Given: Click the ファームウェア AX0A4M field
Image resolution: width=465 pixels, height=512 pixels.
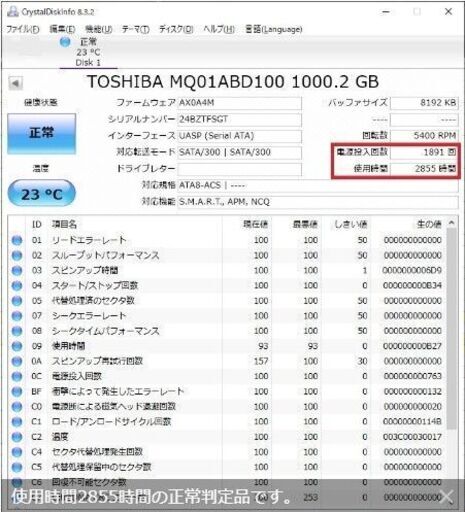Looking at the screenshot, I should [240, 103].
